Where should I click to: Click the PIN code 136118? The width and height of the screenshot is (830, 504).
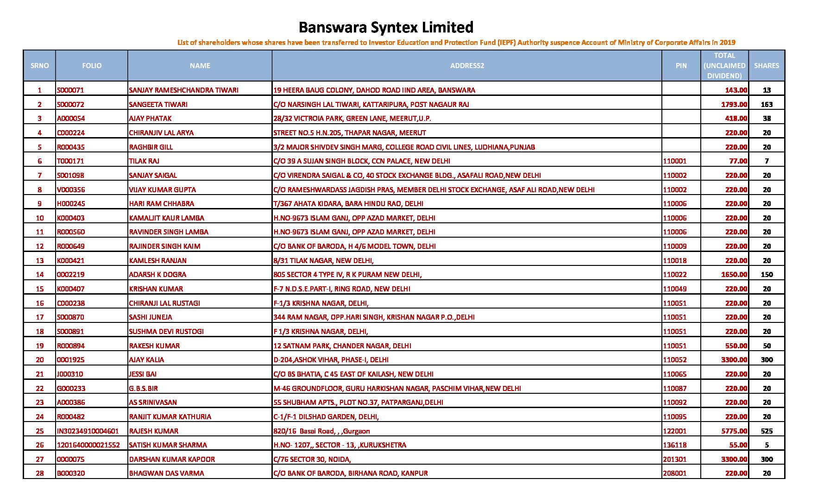[x=675, y=445]
